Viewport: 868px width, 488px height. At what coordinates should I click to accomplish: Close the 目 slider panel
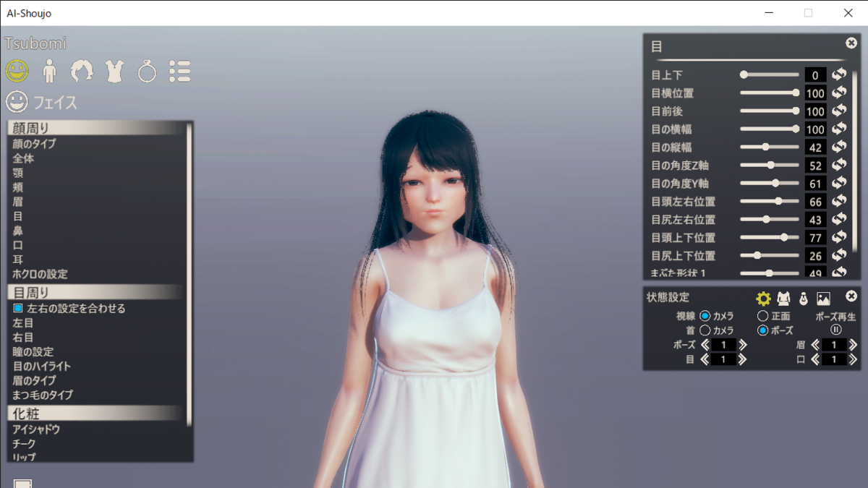coord(851,43)
